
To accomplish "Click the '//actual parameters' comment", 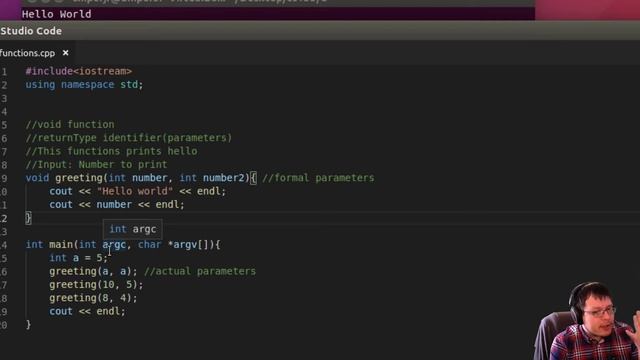I will [200, 271].
